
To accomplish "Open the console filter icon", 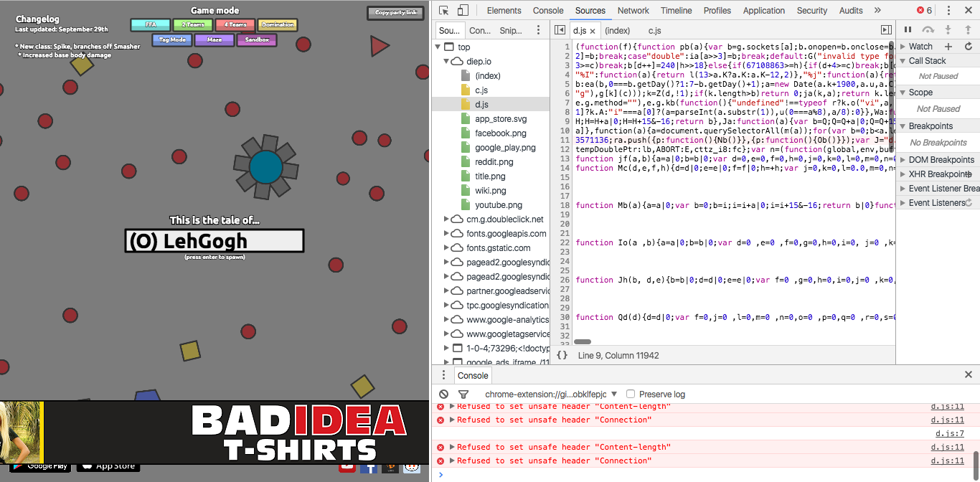I will point(462,394).
